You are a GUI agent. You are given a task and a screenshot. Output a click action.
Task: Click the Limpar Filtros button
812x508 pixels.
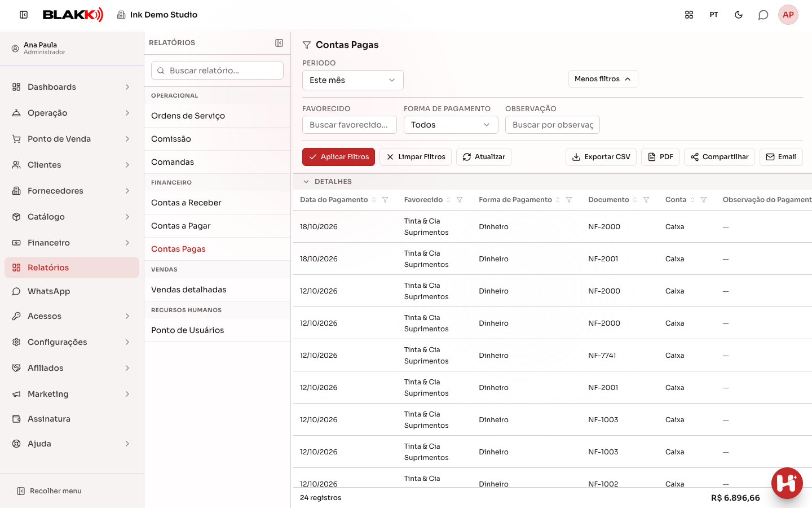pyautogui.click(x=416, y=157)
